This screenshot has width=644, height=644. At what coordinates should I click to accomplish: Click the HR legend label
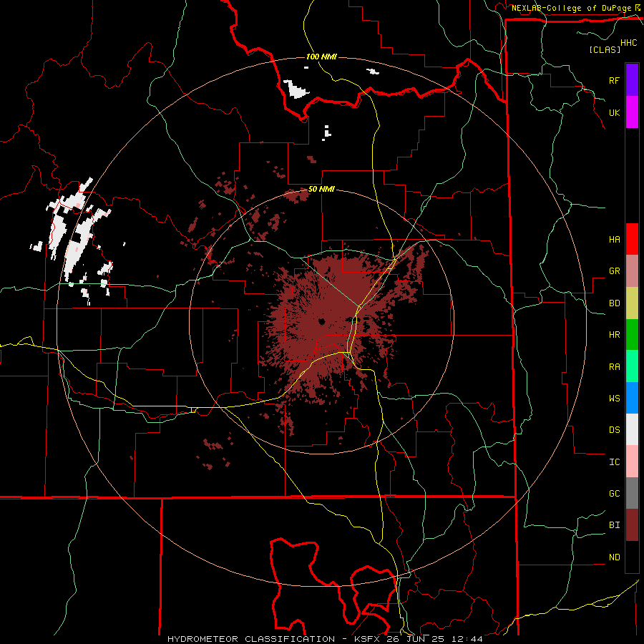(x=614, y=335)
